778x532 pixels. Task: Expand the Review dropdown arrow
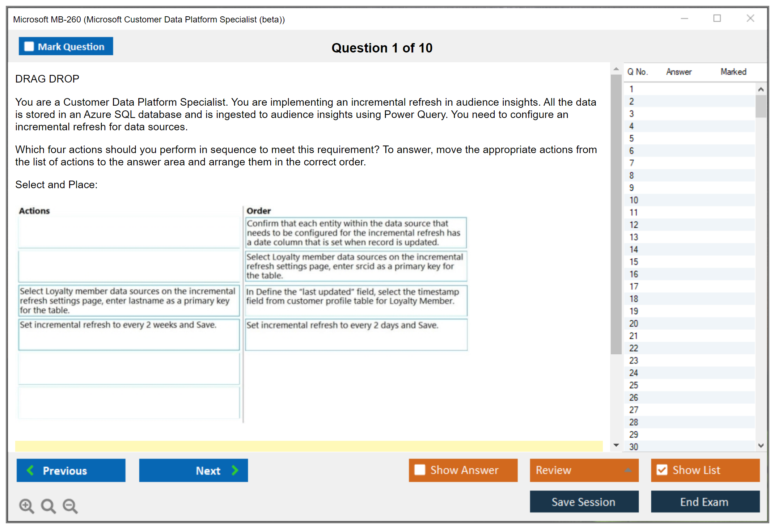(x=628, y=470)
